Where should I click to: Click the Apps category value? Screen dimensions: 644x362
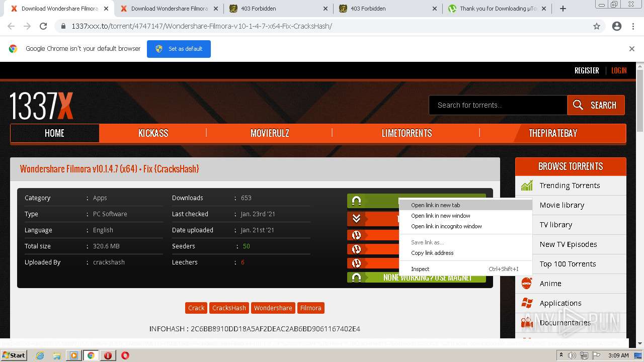[x=100, y=198]
